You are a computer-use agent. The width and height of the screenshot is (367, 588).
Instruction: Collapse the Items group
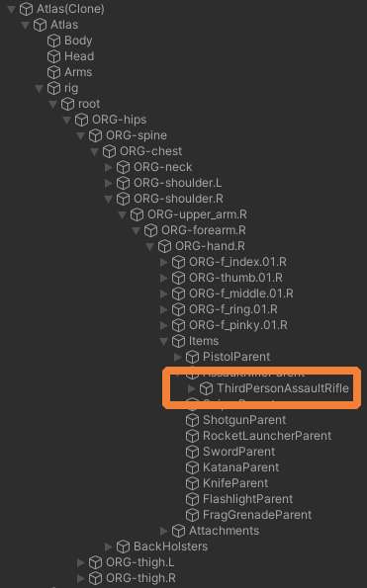pos(163,341)
